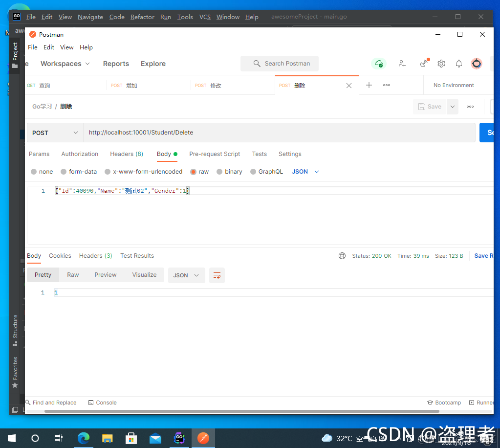Open the response Cookies tab
This screenshot has height=448, width=500.
point(60,256)
